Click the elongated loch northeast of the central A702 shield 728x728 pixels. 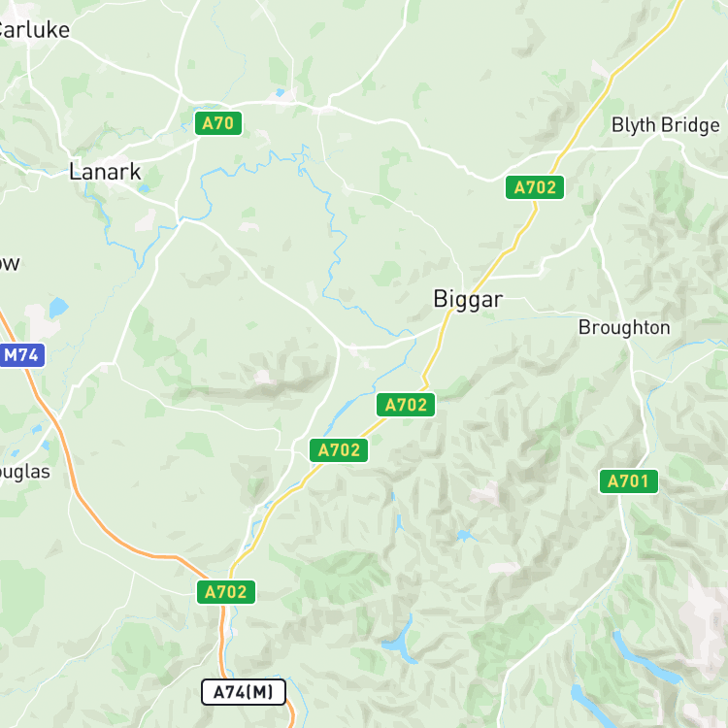[342, 411]
